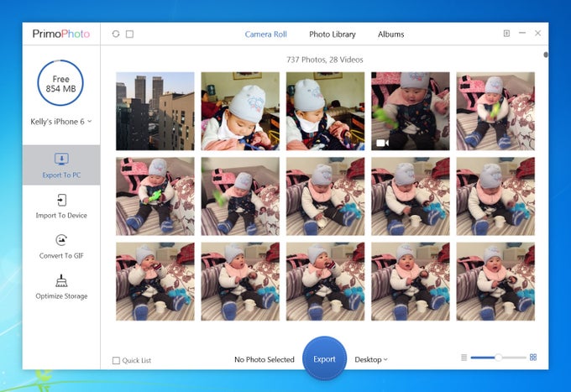Open the Desktop export destination dropdown

tap(371, 359)
